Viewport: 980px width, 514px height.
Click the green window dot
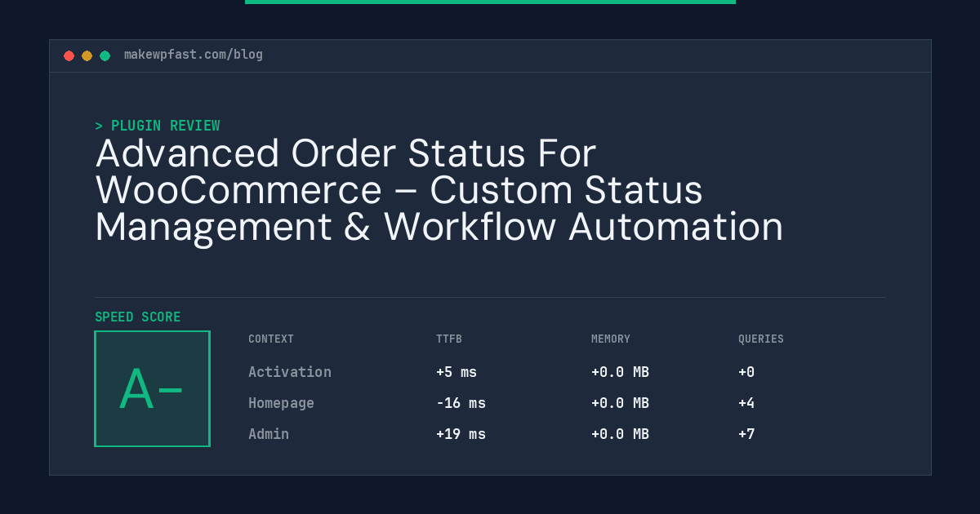105,55
